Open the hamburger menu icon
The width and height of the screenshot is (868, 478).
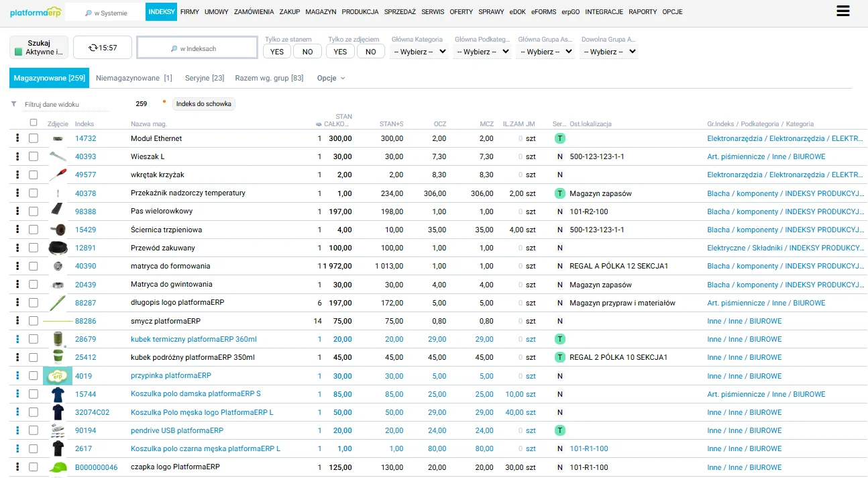click(x=843, y=11)
